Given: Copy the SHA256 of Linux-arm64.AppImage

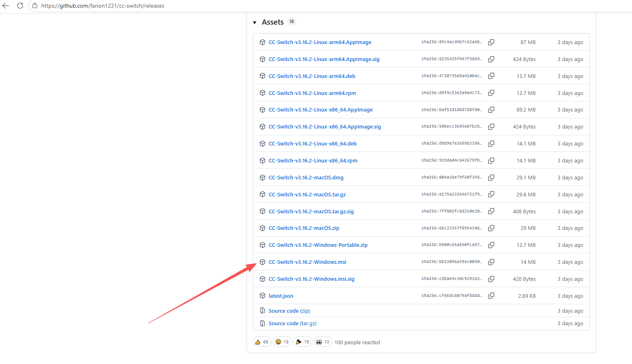Looking at the screenshot, I should (x=491, y=42).
